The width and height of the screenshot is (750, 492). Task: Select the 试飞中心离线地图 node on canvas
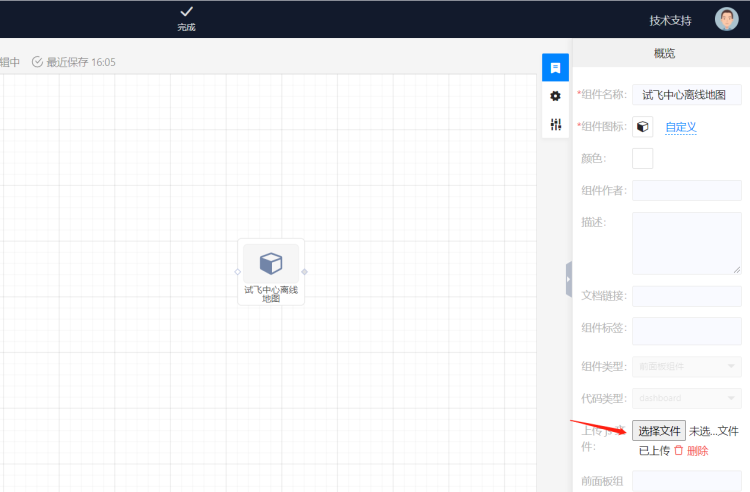pos(271,271)
